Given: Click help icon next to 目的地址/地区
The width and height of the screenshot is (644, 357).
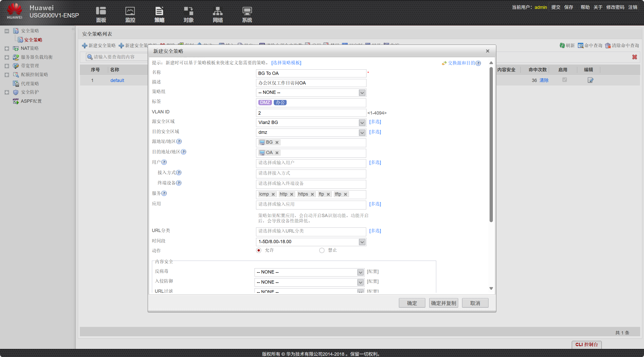Looking at the screenshot, I should pos(183,152).
